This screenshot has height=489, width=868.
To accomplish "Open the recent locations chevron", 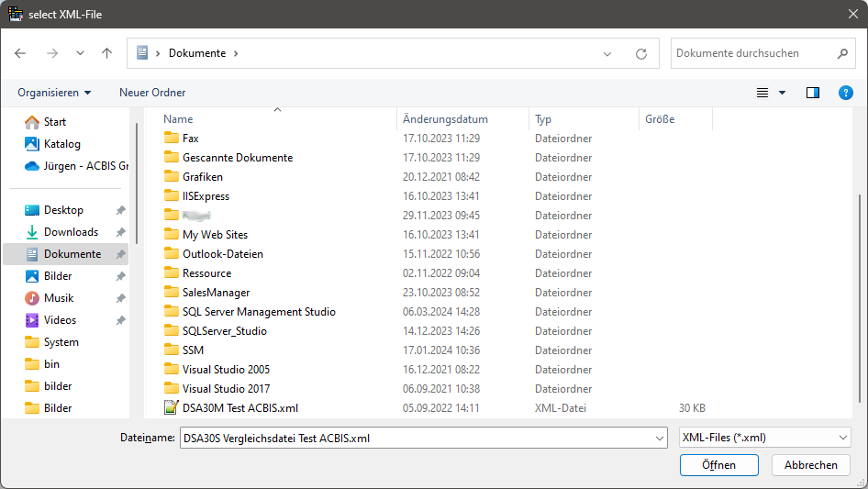I will click(x=80, y=53).
